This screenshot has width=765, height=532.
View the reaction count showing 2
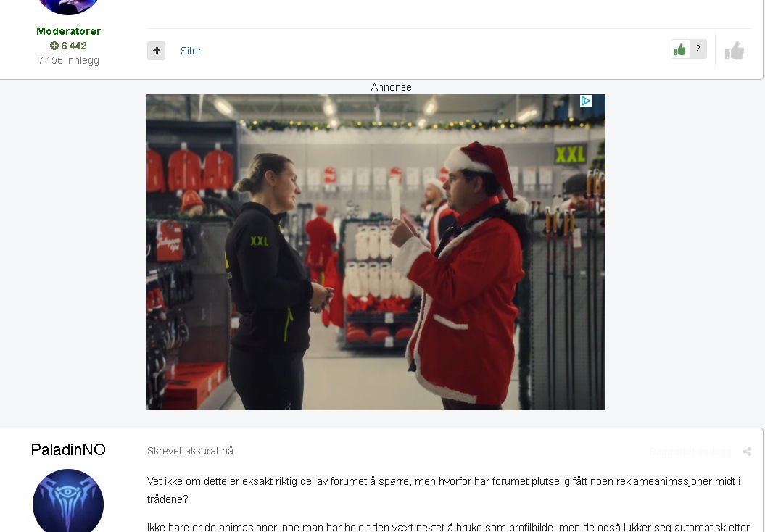[698, 49]
